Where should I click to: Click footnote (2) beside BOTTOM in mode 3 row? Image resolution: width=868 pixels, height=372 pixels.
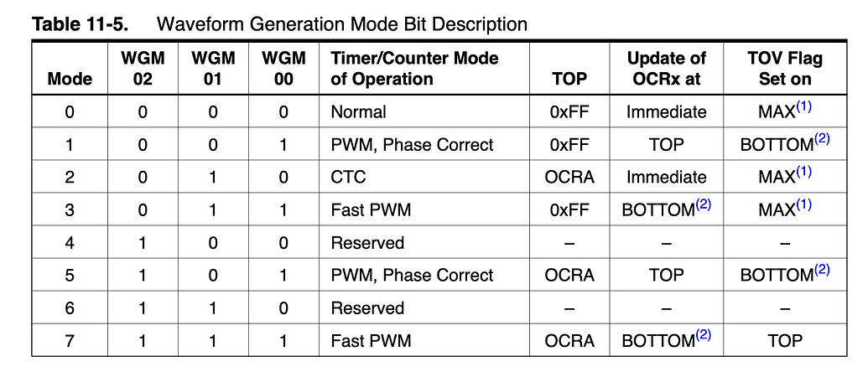tap(703, 204)
